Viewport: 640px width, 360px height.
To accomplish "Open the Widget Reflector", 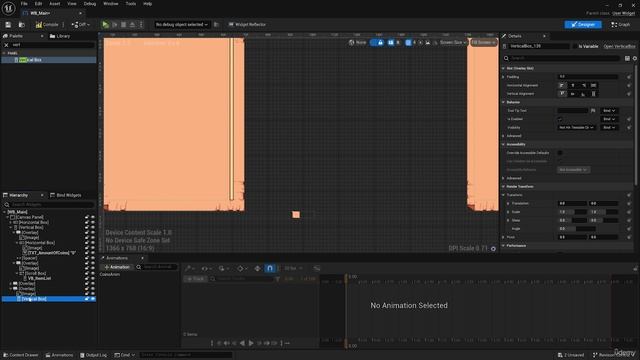I will [x=247, y=24].
